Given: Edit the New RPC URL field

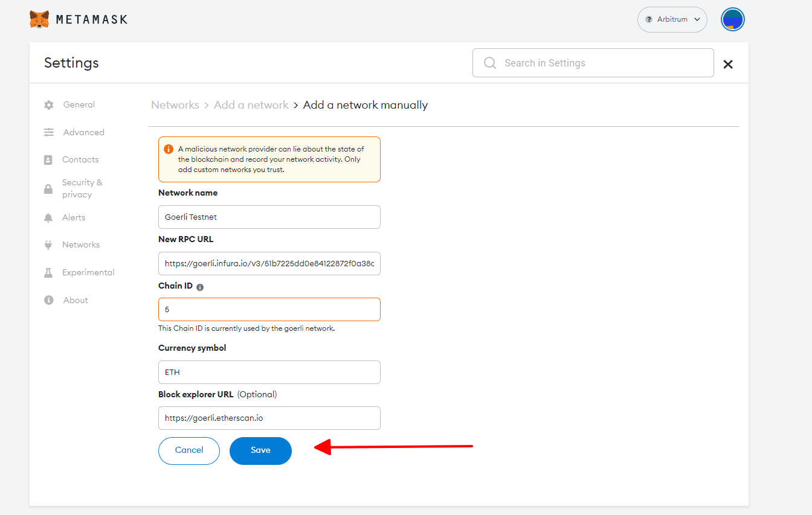Looking at the screenshot, I should click(269, 263).
